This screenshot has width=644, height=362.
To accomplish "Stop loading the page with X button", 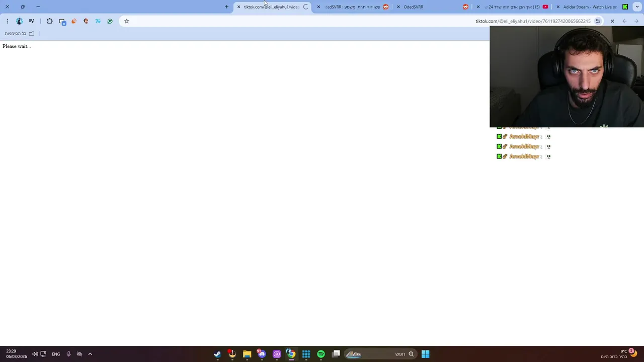I will 612,21.
